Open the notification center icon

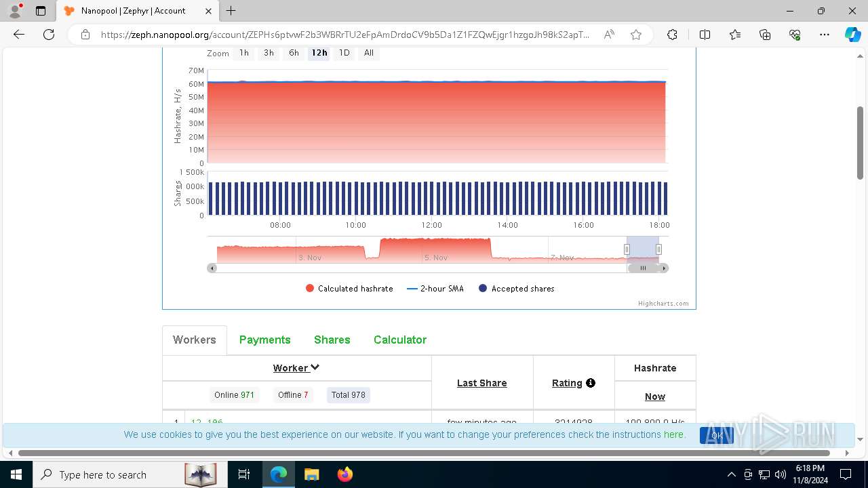pyautogui.click(x=846, y=474)
